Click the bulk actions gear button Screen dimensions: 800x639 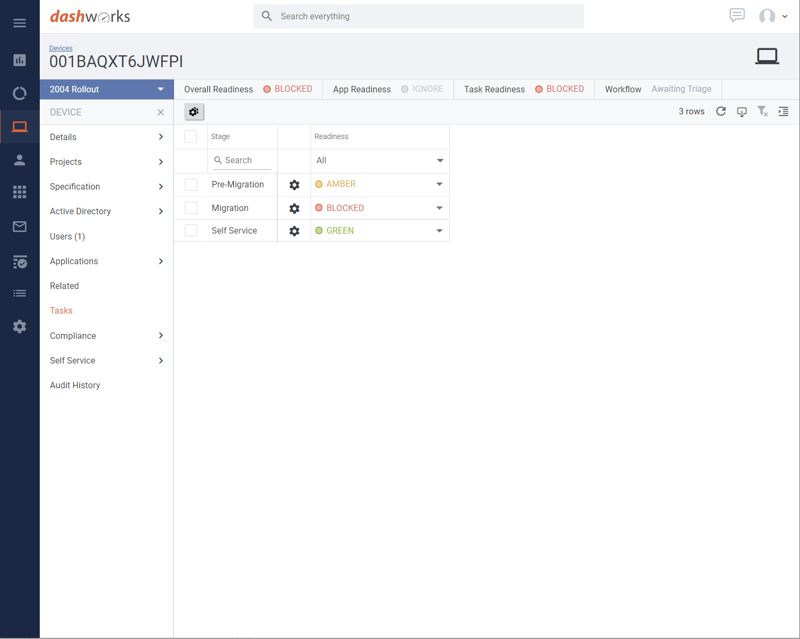(194, 112)
